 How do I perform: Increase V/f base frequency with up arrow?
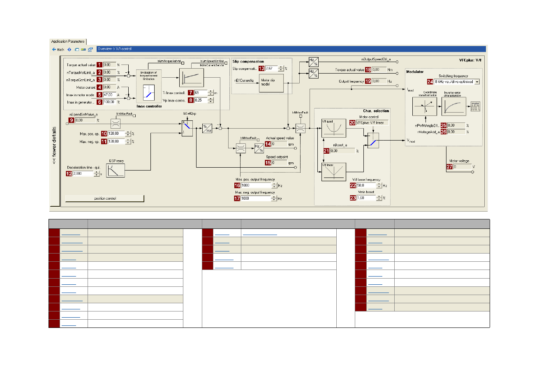tap(379, 184)
